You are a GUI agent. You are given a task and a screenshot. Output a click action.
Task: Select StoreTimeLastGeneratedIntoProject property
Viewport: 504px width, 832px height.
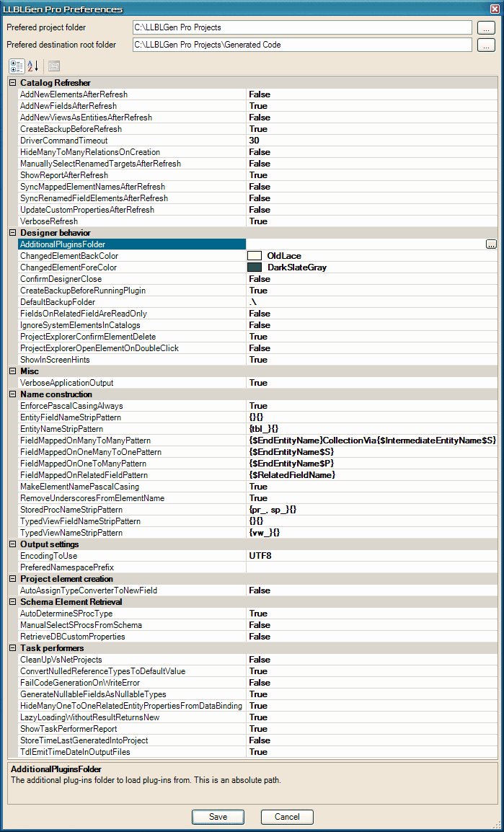(x=84, y=740)
